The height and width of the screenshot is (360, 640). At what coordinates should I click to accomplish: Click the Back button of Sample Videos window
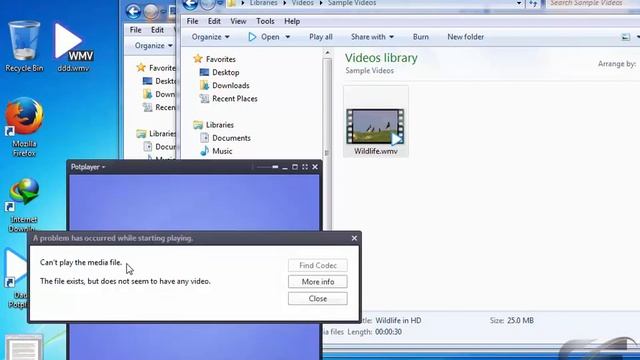pos(190,4)
